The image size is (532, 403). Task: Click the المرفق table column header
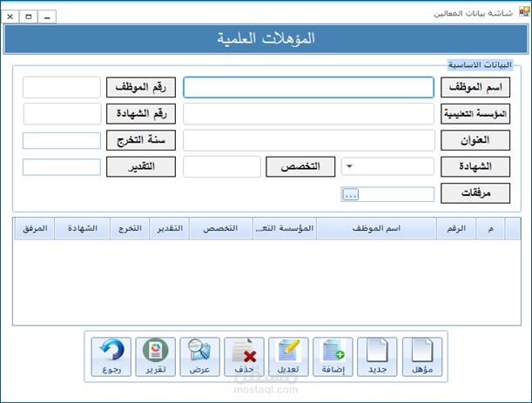(35, 229)
